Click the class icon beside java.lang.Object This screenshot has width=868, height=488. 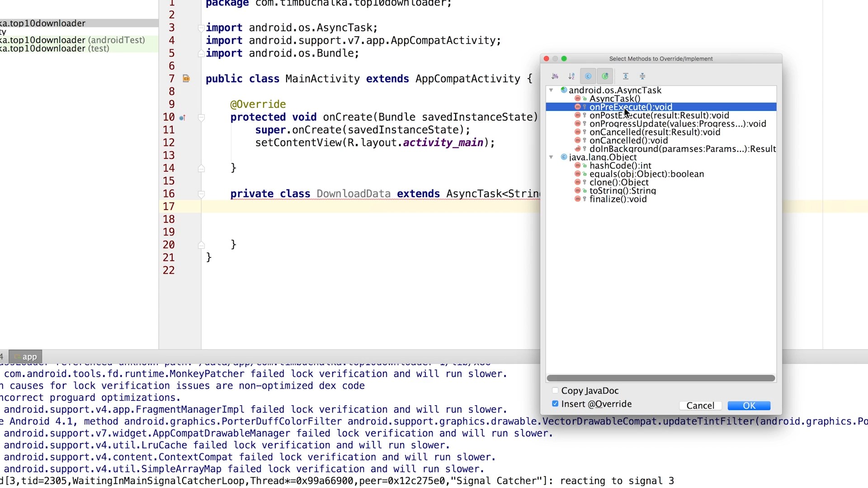click(x=564, y=157)
